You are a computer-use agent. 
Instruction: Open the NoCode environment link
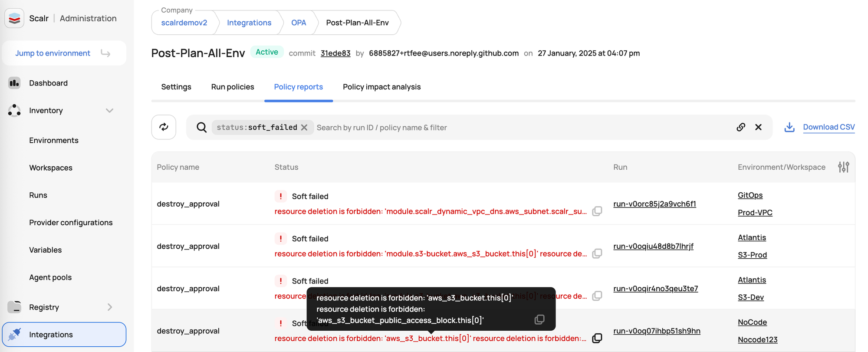pos(752,322)
